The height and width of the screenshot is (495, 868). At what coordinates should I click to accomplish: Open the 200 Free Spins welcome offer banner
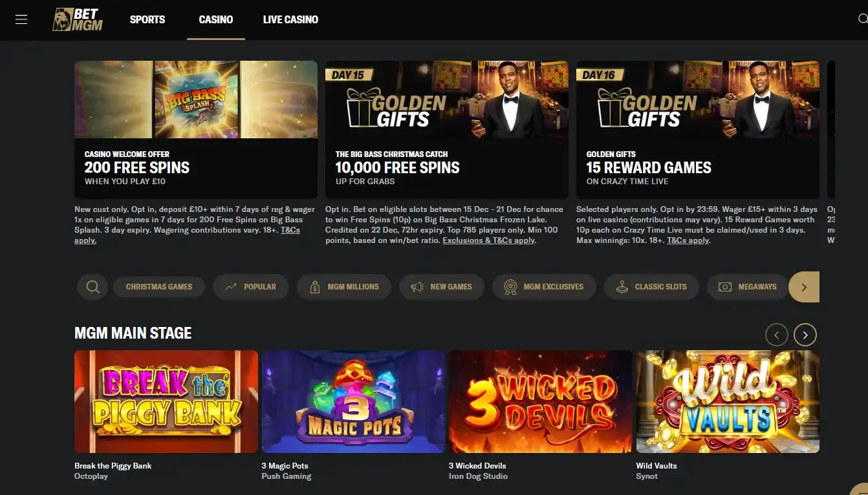coord(196,129)
